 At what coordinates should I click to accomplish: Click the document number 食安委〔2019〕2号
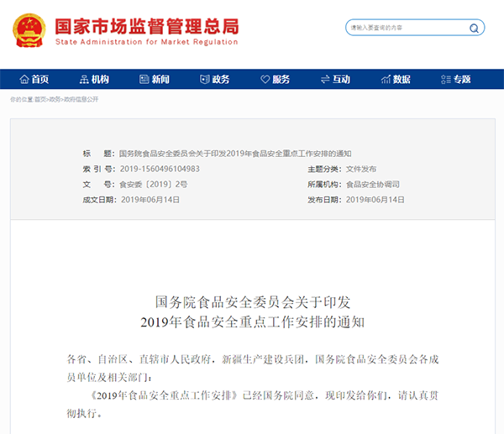click(x=154, y=185)
